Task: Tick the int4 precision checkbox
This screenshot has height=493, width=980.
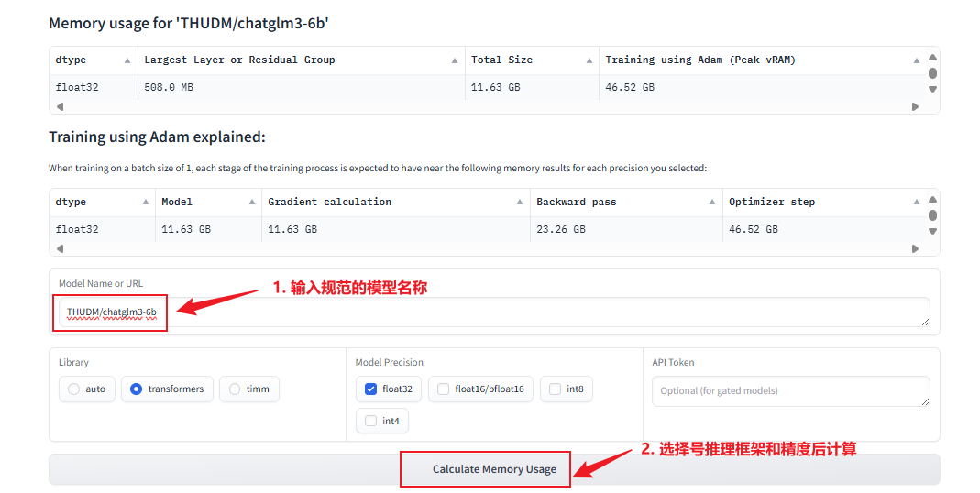Action: point(370,421)
